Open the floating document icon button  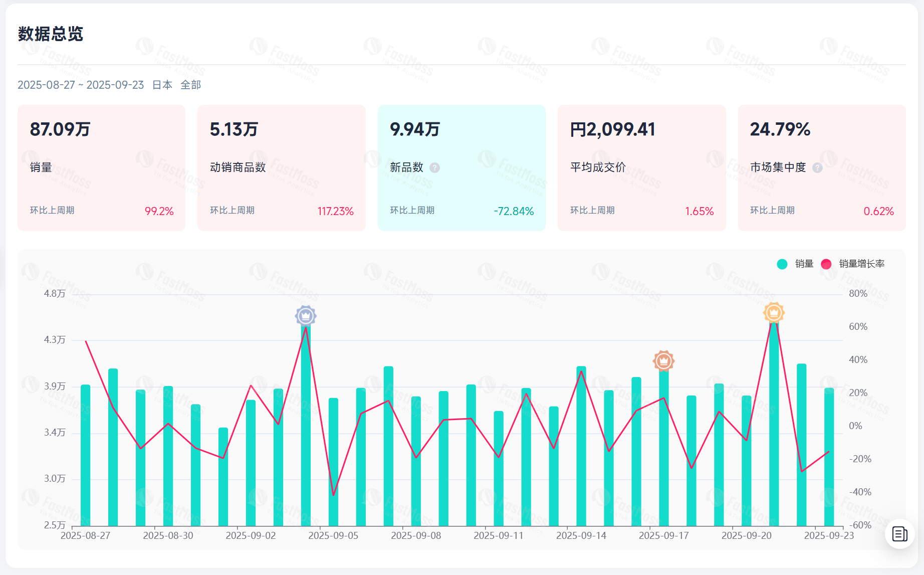point(899,534)
